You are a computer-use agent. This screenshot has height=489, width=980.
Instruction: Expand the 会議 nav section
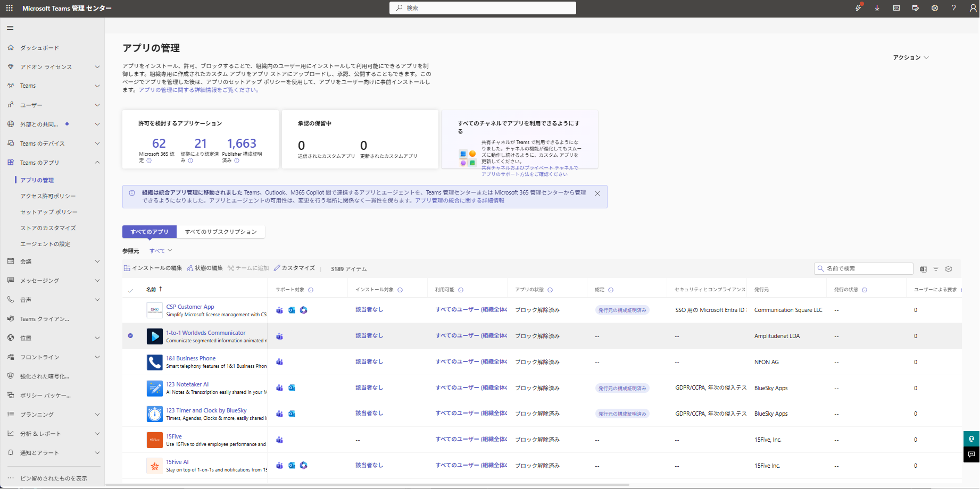97,262
